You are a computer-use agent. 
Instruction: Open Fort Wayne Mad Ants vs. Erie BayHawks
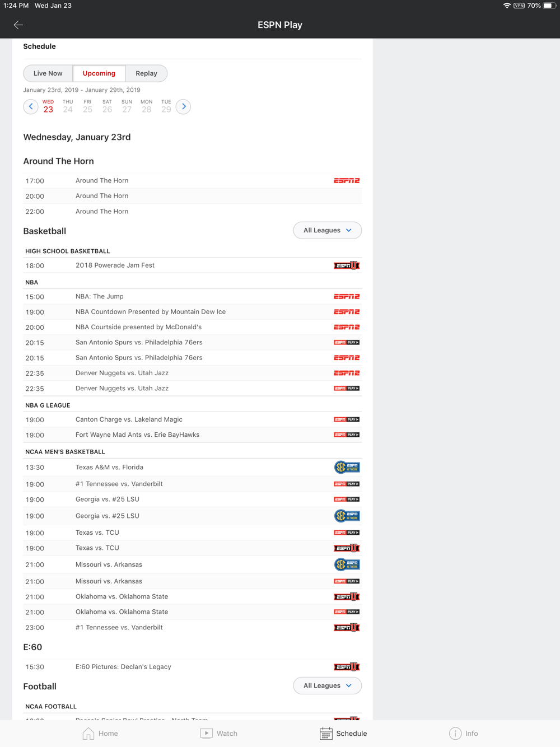pos(193,435)
